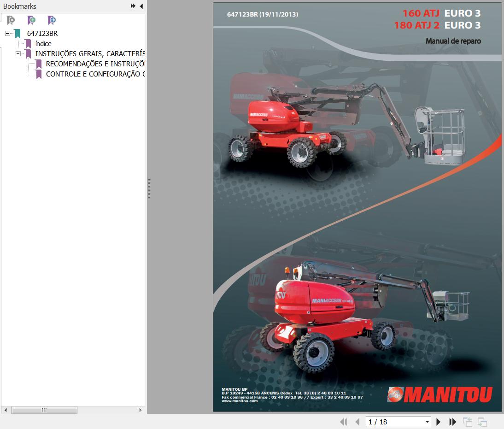
Task: Click the www.manitou.com address text
Action: tap(240, 401)
